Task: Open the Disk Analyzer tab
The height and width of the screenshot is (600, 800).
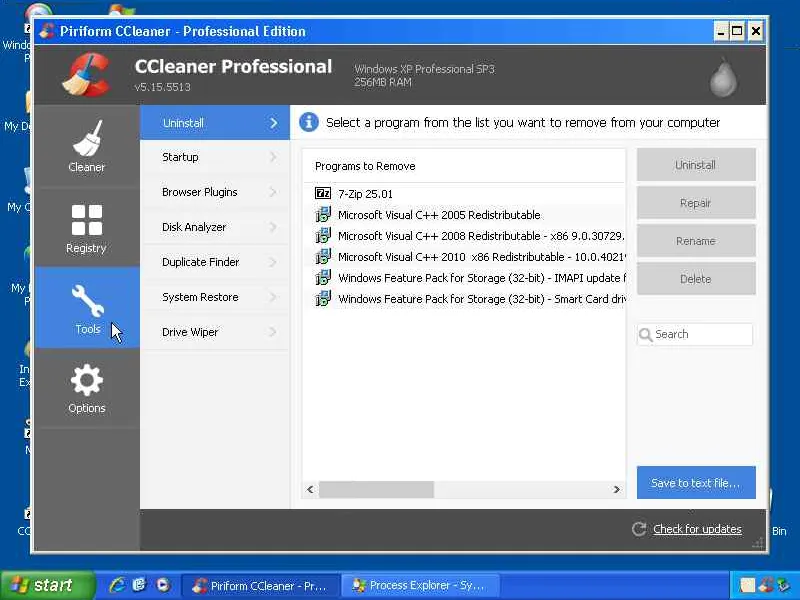Action: point(215,227)
